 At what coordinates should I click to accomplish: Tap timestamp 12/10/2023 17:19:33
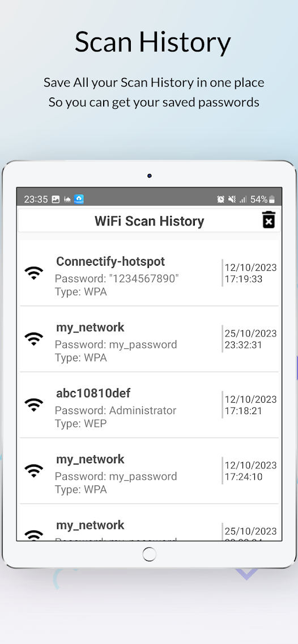pos(251,273)
